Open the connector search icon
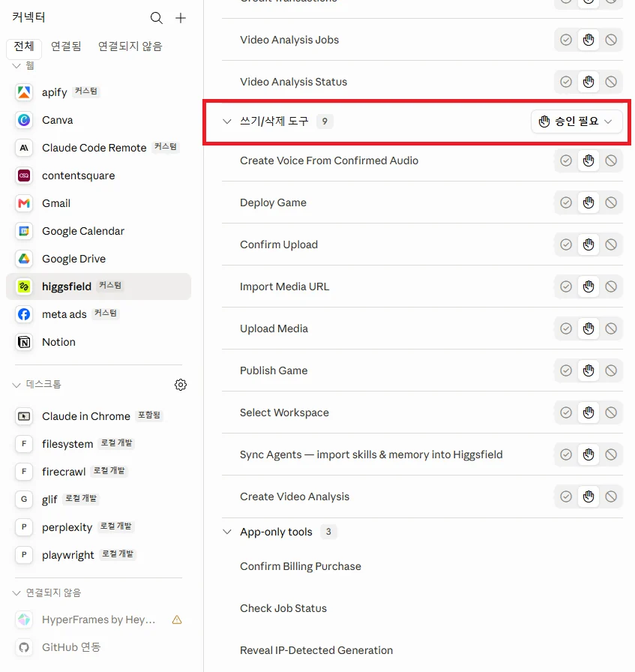 click(157, 18)
